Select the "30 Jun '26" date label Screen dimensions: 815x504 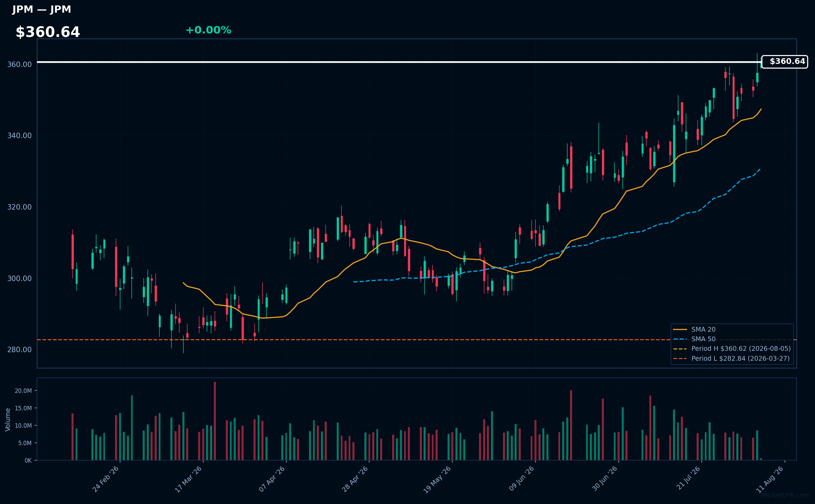605,479
